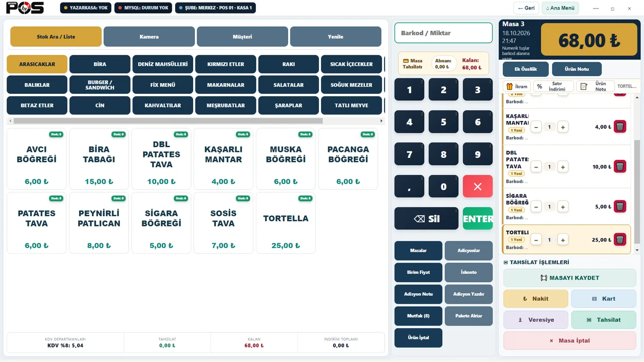
Task: Open Ürün Notu with the notepad icon
Action: pos(595,86)
